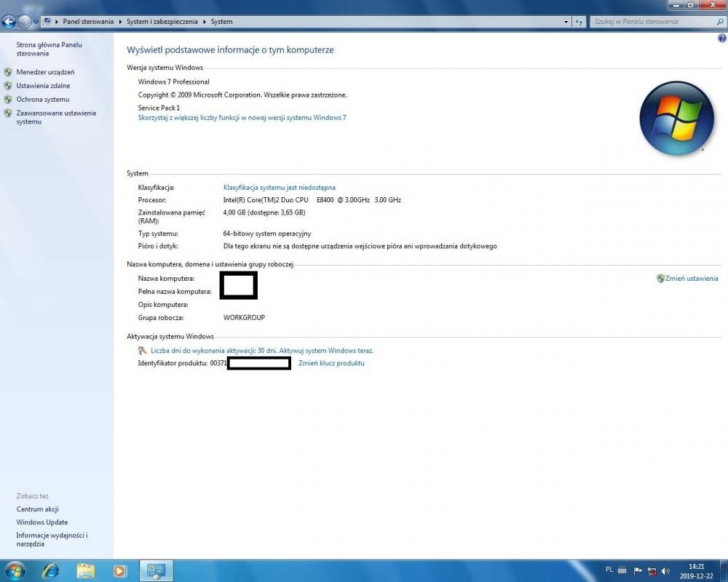Click the volume speaker tray icon

coord(665,571)
